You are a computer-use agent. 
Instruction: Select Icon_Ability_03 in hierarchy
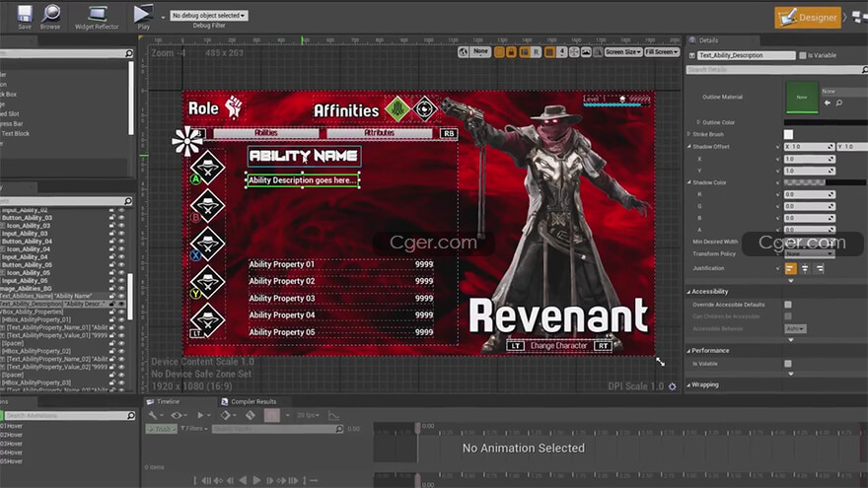pyautogui.click(x=29, y=226)
